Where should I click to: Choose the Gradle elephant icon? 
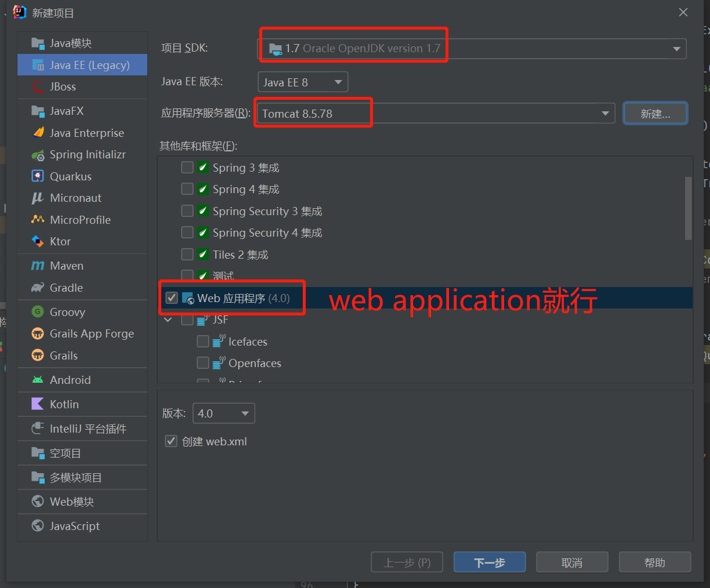point(38,288)
